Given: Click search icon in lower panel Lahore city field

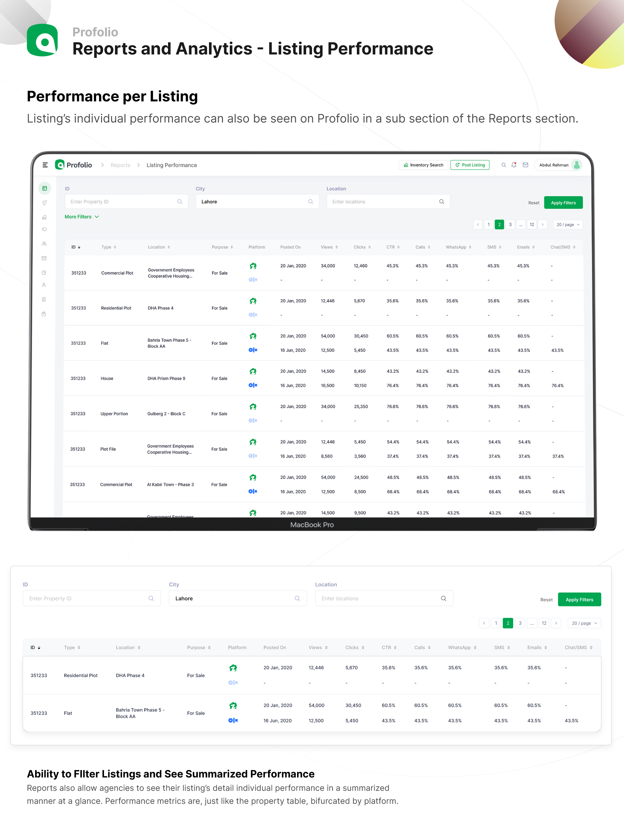Looking at the screenshot, I should pos(297,598).
